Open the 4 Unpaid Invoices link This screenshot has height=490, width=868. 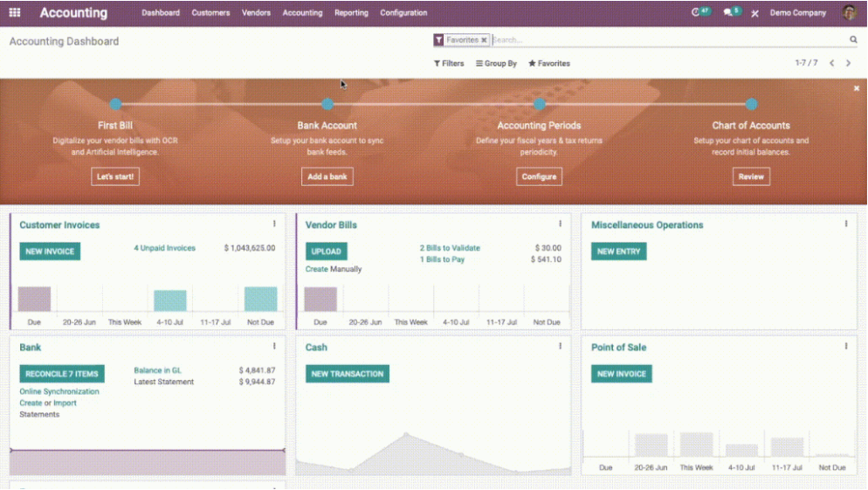point(164,248)
